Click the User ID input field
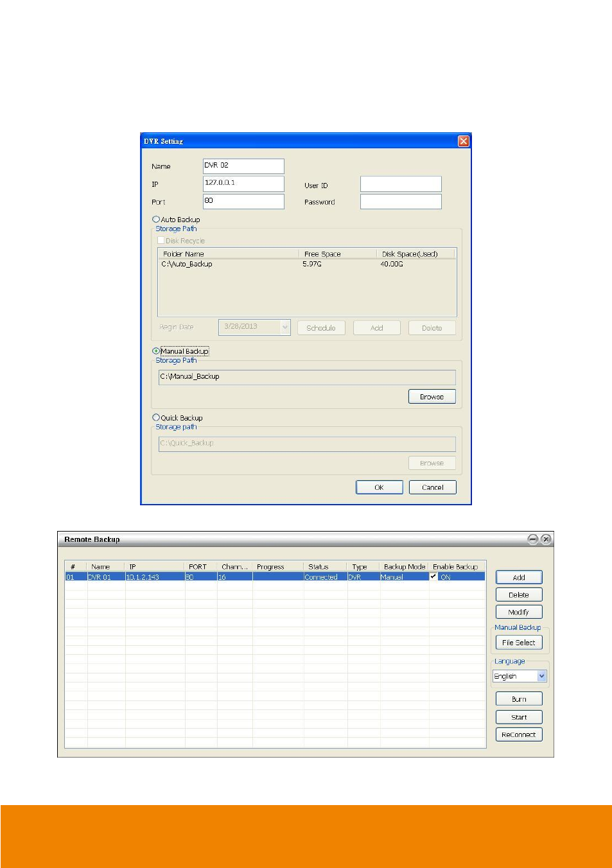 pyautogui.click(x=401, y=184)
